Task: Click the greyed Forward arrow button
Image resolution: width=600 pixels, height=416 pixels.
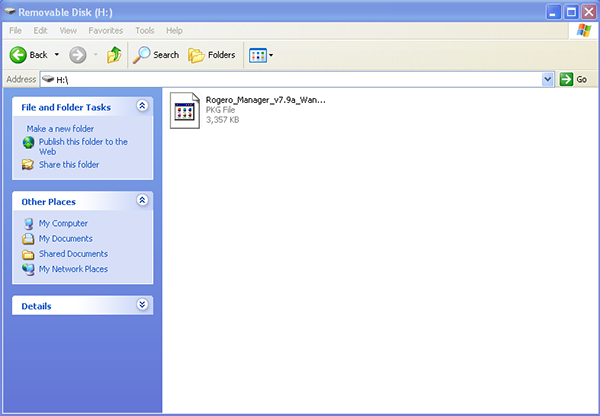Action: (x=78, y=55)
